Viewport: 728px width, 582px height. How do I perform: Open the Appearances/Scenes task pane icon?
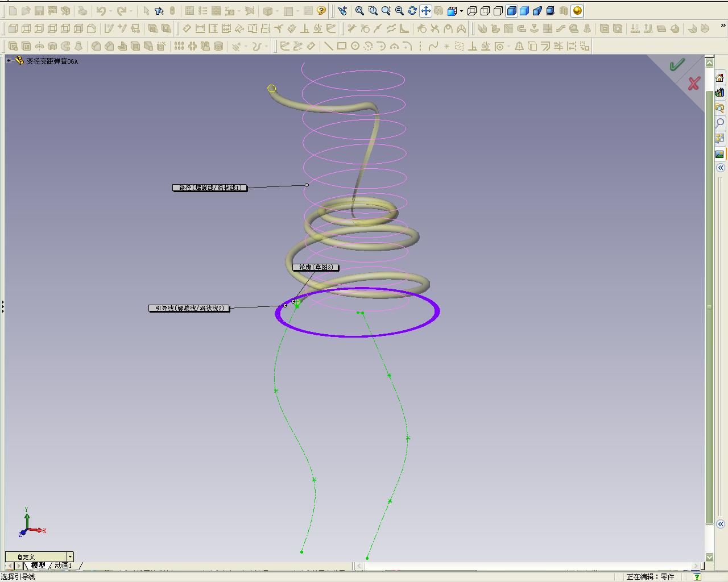719,154
